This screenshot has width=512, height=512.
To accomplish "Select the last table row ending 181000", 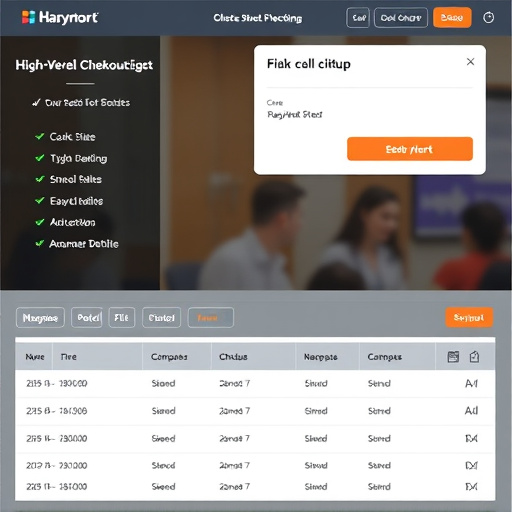I will 255,487.
